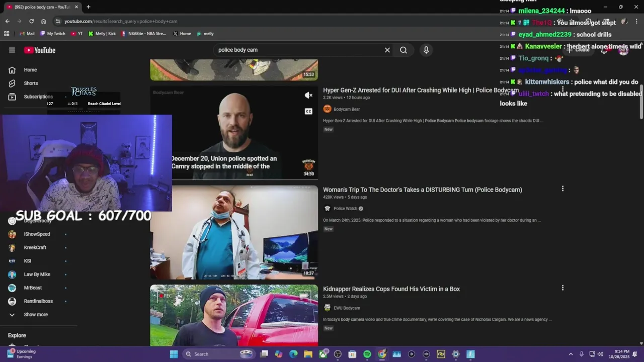
Task: Toggle captions on the Bodycam Bear preview
Action: [x=308, y=111]
